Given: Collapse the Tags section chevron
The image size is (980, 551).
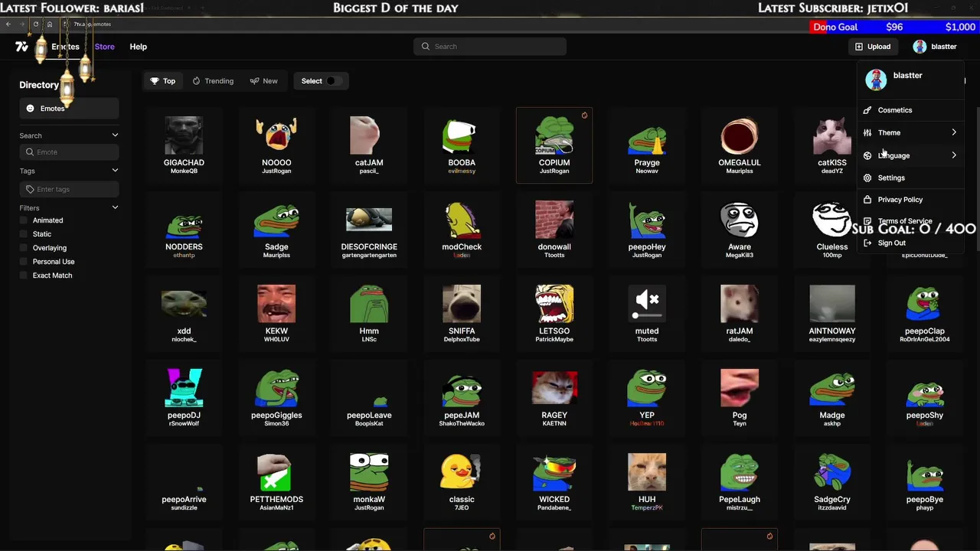Looking at the screenshot, I should [115, 171].
